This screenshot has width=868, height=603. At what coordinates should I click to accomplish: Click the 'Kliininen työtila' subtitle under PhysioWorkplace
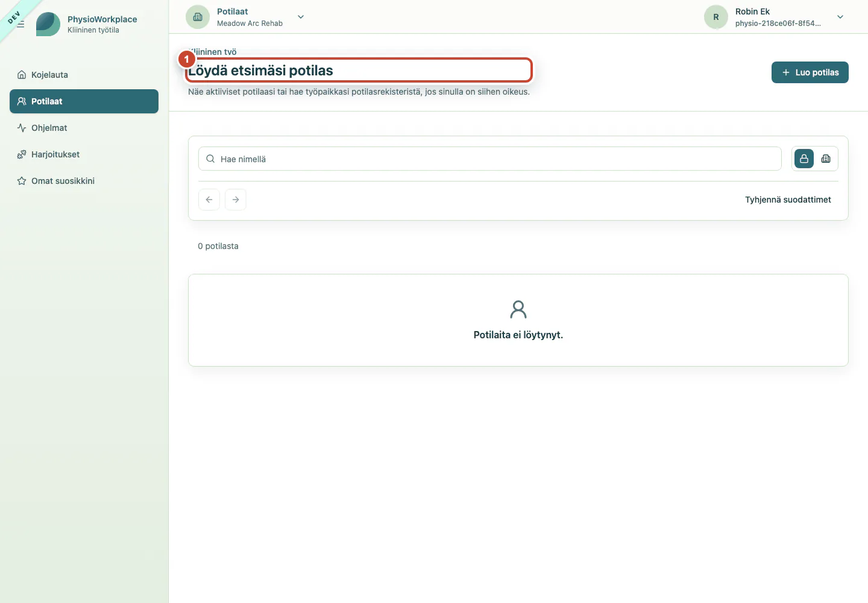[93, 30]
